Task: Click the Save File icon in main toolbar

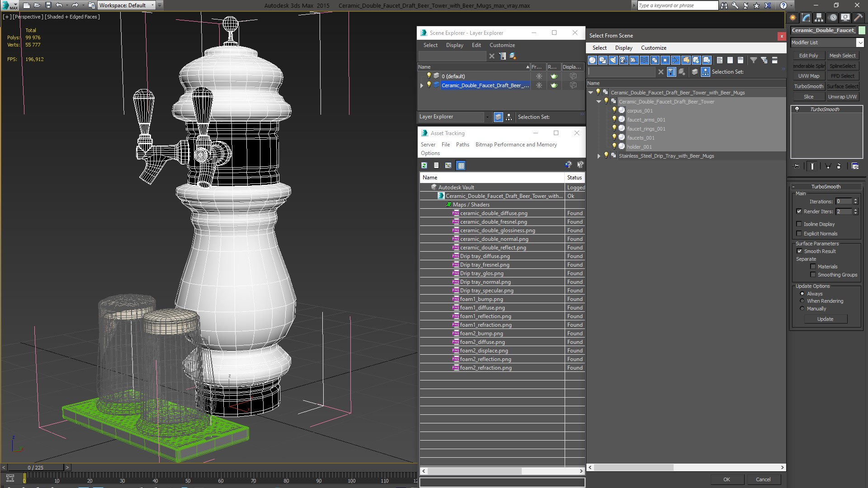Action: point(48,5)
